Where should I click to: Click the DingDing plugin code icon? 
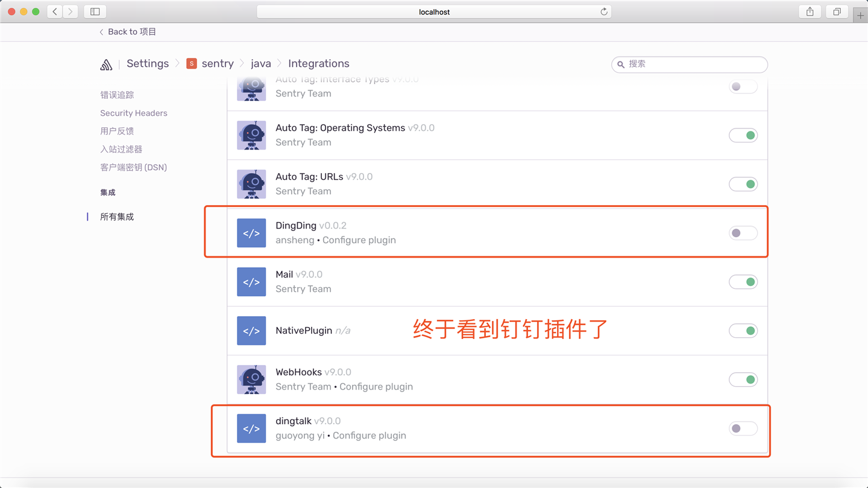pyautogui.click(x=251, y=233)
